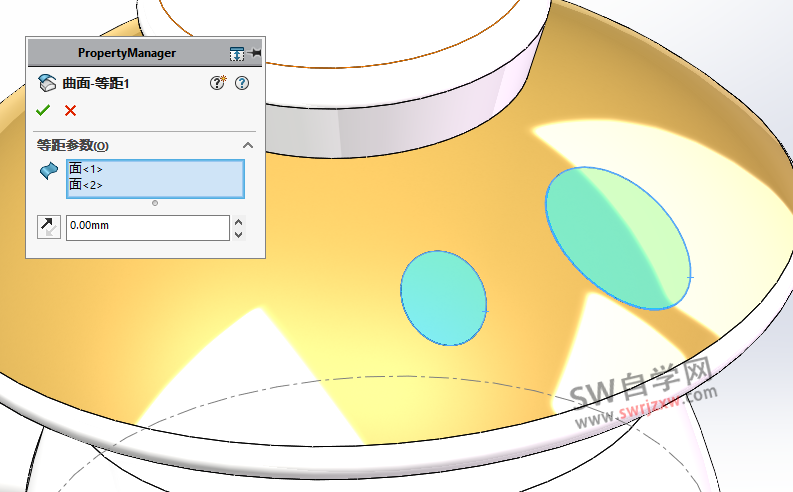The width and height of the screenshot is (793, 492).
Task: Select the small cyan circular face
Action: [443, 298]
